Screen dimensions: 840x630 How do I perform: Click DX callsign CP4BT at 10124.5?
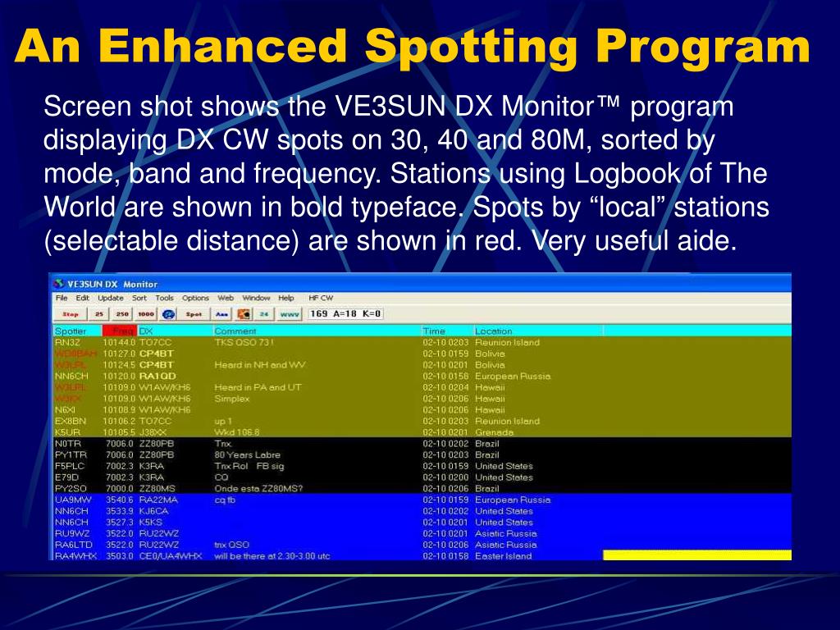(x=157, y=365)
